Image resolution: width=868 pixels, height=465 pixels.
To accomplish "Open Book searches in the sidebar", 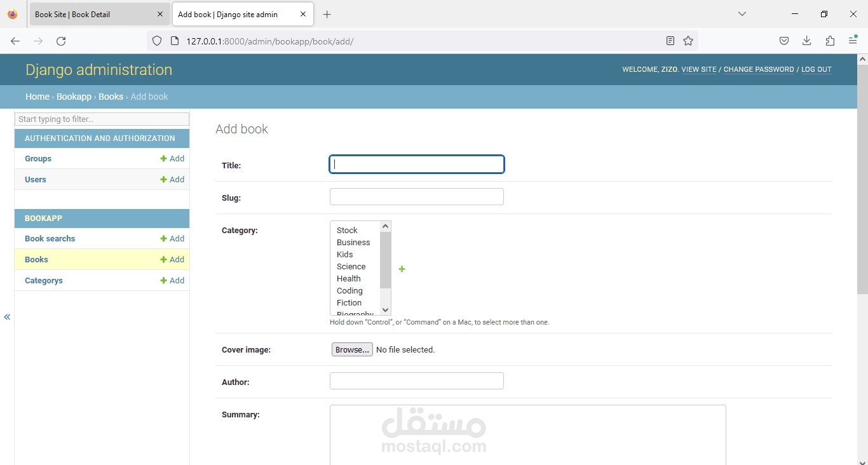I will point(50,239).
